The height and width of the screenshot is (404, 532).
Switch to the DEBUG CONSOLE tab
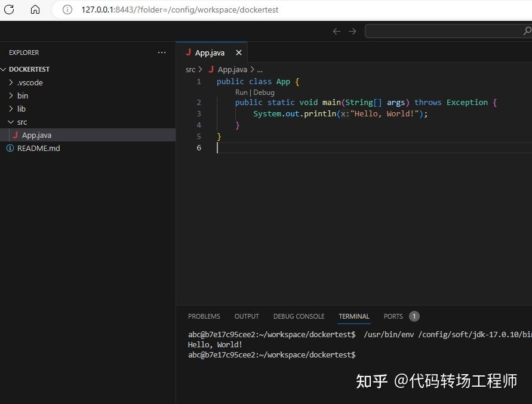299,316
